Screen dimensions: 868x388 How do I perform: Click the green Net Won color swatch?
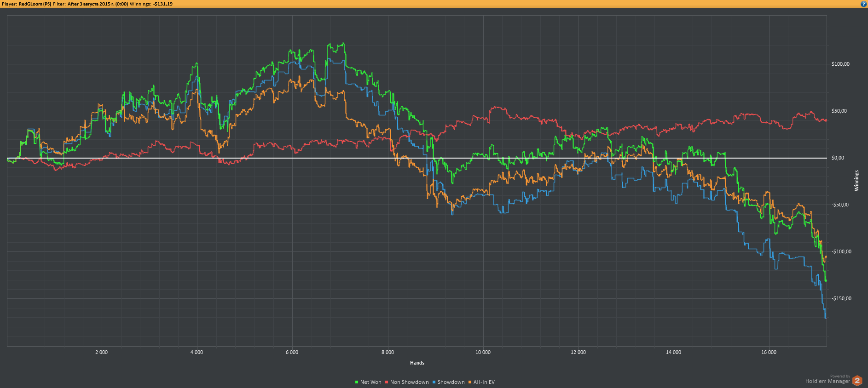coord(357,382)
